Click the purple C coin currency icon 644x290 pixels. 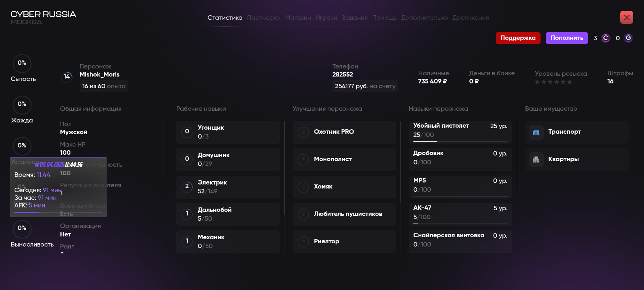[605, 38]
